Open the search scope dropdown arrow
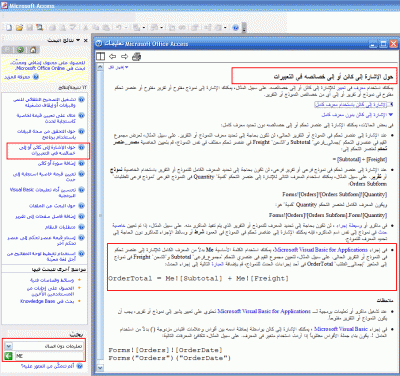The height and width of the screenshot is (376, 400). pos(8,346)
